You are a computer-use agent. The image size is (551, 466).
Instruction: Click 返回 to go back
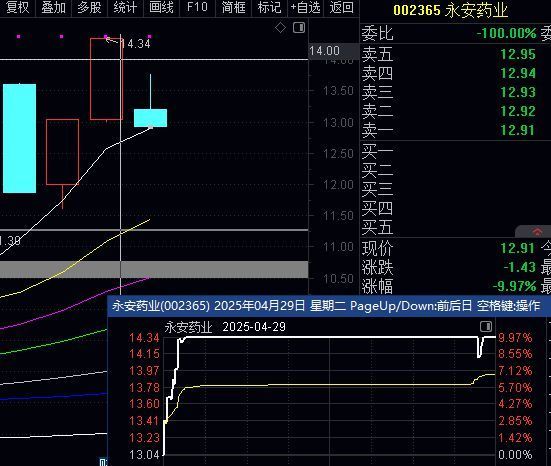pyautogui.click(x=342, y=7)
